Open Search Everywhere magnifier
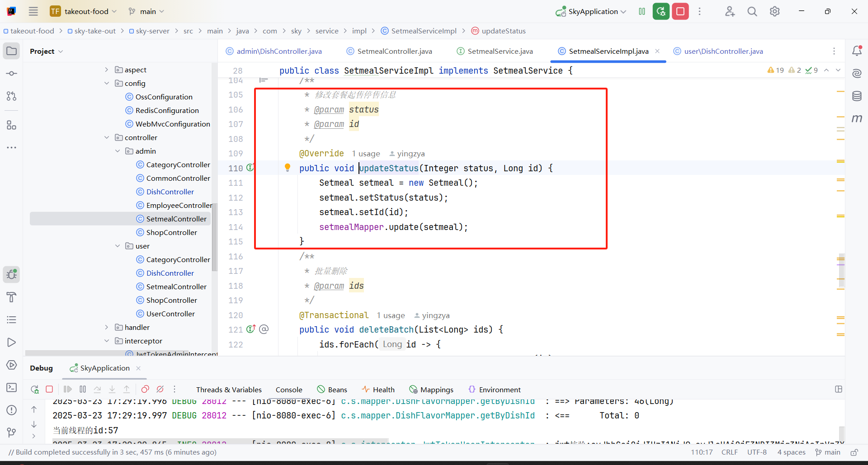The height and width of the screenshot is (465, 868). [x=752, y=11]
